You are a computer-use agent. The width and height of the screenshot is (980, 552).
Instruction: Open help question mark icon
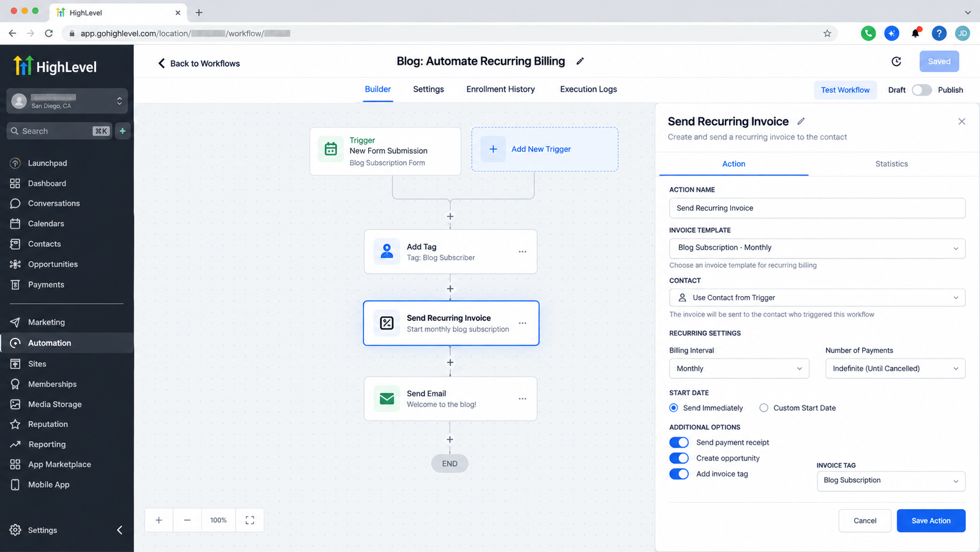coord(939,33)
